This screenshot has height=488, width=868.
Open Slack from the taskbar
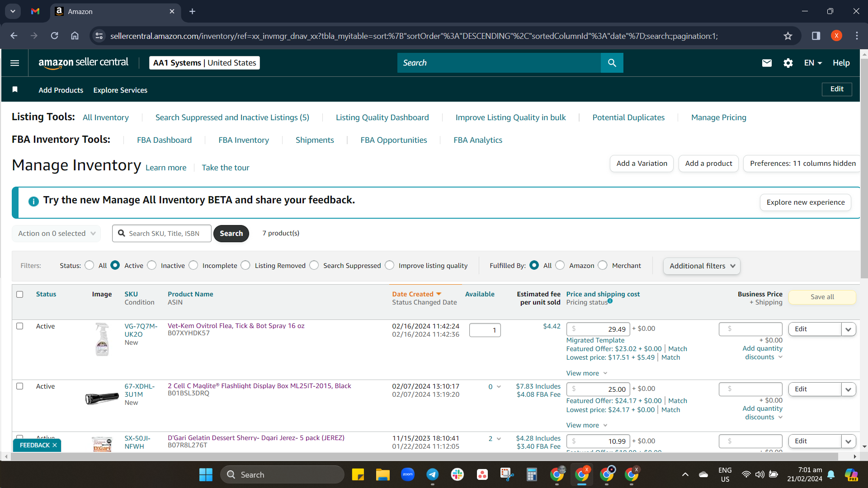coord(457,474)
